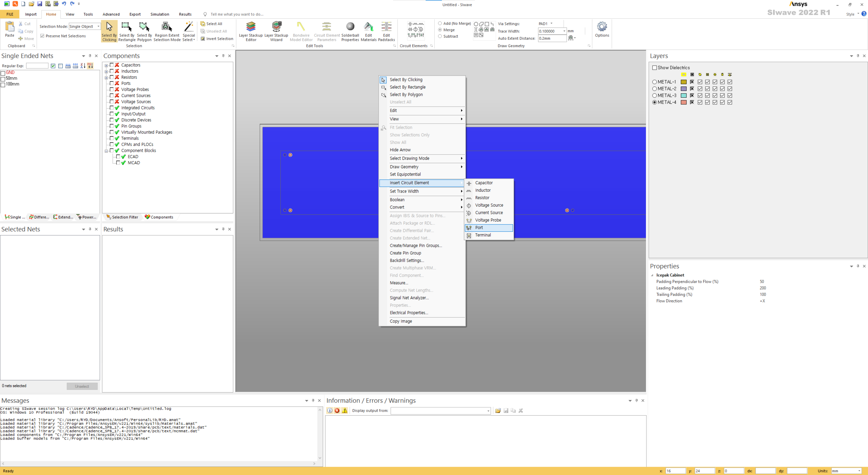
Task: Click the yellow warning filter icon
Action: [x=345, y=411]
